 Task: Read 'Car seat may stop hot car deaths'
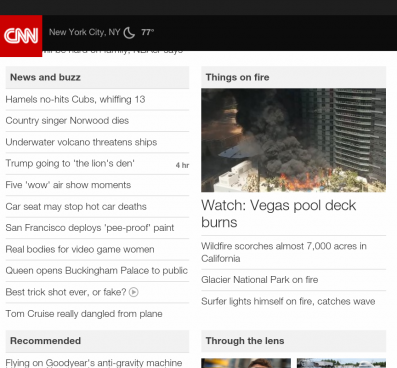pyautogui.click(x=76, y=207)
